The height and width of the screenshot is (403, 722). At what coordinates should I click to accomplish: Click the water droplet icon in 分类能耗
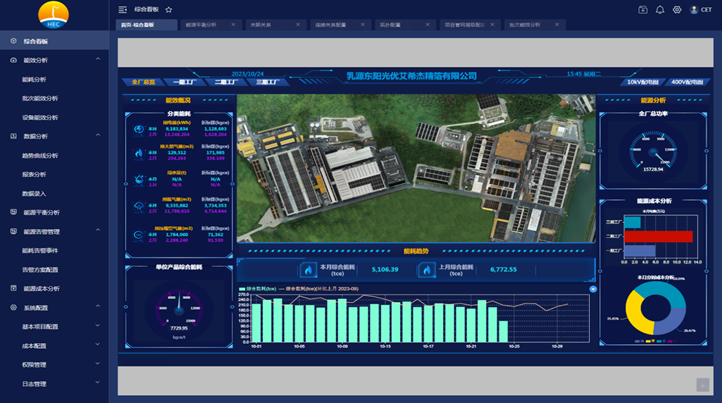[x=139, y=180]
